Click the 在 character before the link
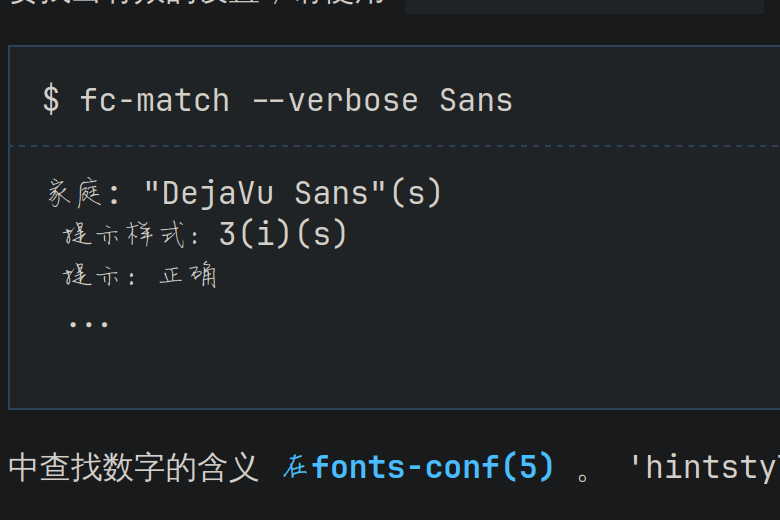The height and width of the screenshot is (520, 780). (295, 468)
